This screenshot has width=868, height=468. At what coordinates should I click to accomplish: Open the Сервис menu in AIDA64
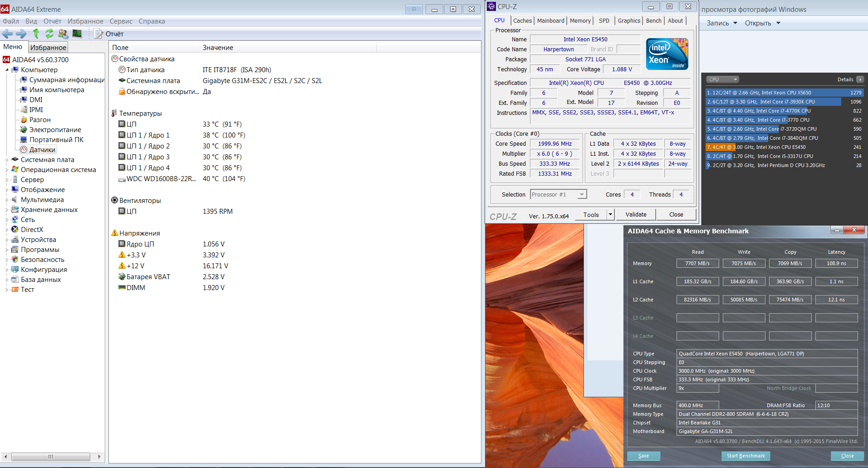[121, 21]
